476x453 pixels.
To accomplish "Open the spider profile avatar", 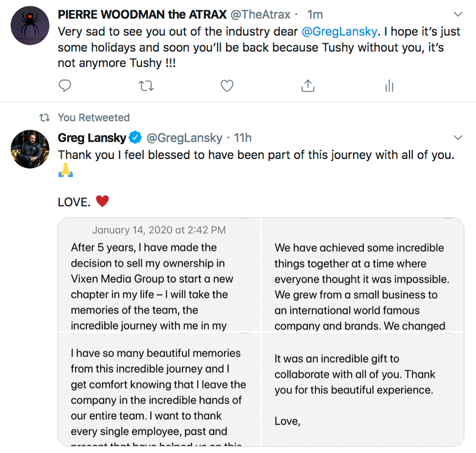I will click(30, 25).
